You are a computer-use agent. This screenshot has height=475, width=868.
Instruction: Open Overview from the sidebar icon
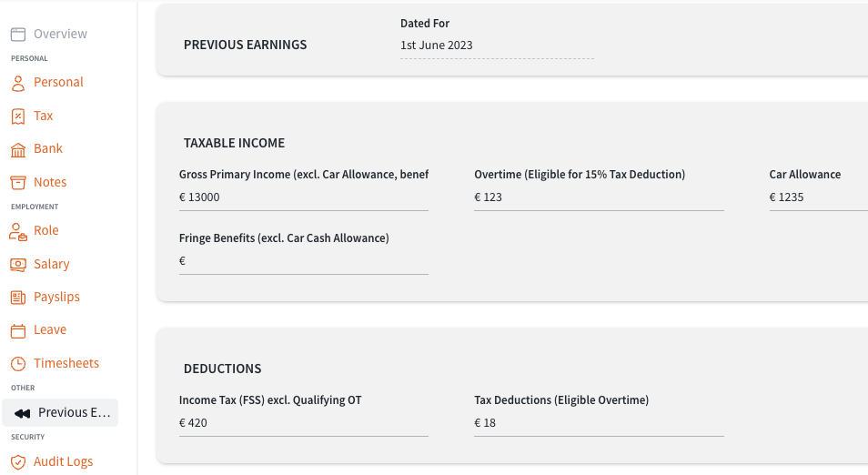point(18,35)
